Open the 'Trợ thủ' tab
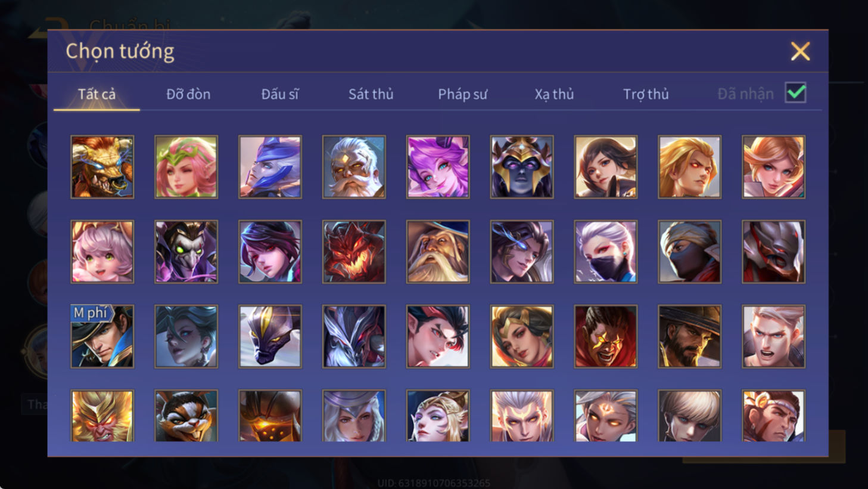Screen dimensions: 868x489 pos(646,94)
